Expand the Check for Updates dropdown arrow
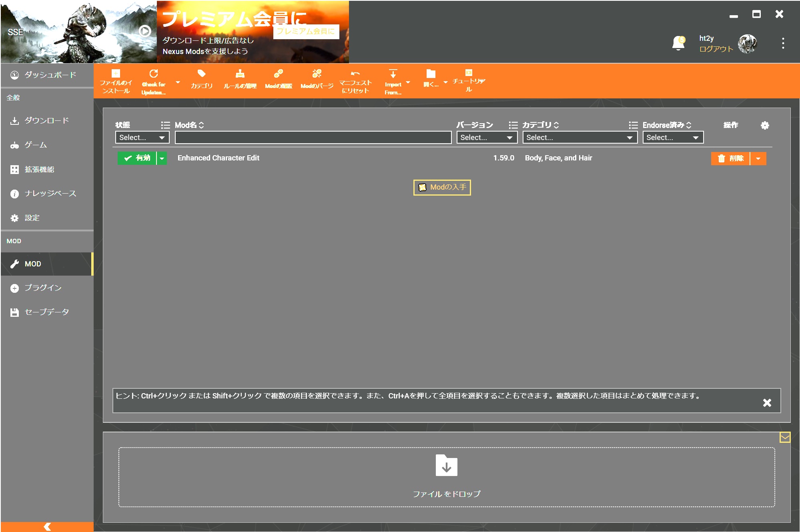The height and width of the screenshot is (532, 800). (178, 82)
